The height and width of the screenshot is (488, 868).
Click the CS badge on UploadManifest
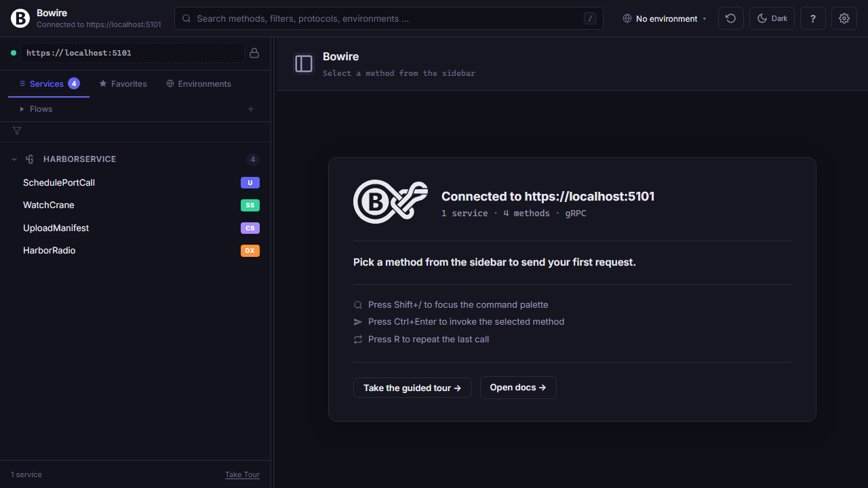coord(250,228)
